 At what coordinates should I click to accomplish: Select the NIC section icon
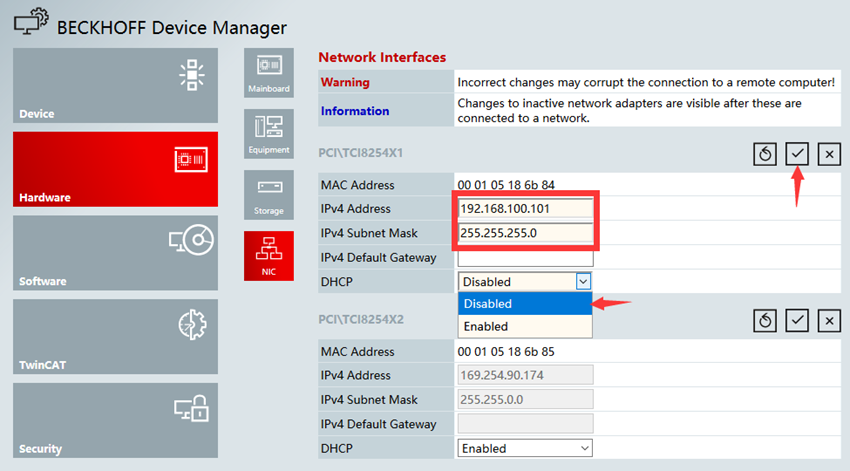pyautogui.click(x=269, y=256)
